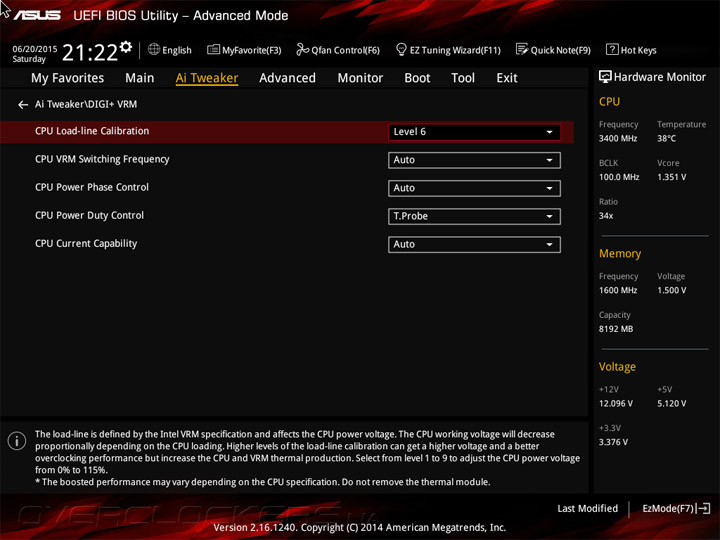The image size is (720, 540).
Task: Click the BCLK value 100.0 MHz
Action: coord(619,177)
